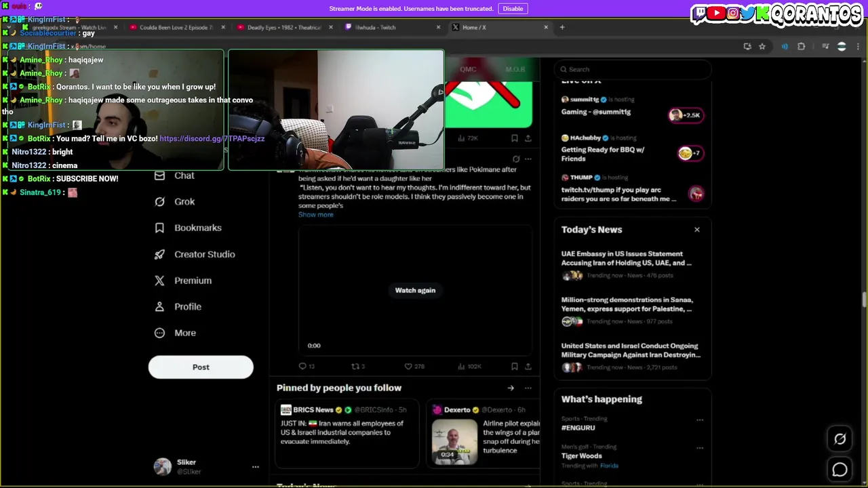
Task: Bookmark the post with 102K views
Action: tap(515, 366)
